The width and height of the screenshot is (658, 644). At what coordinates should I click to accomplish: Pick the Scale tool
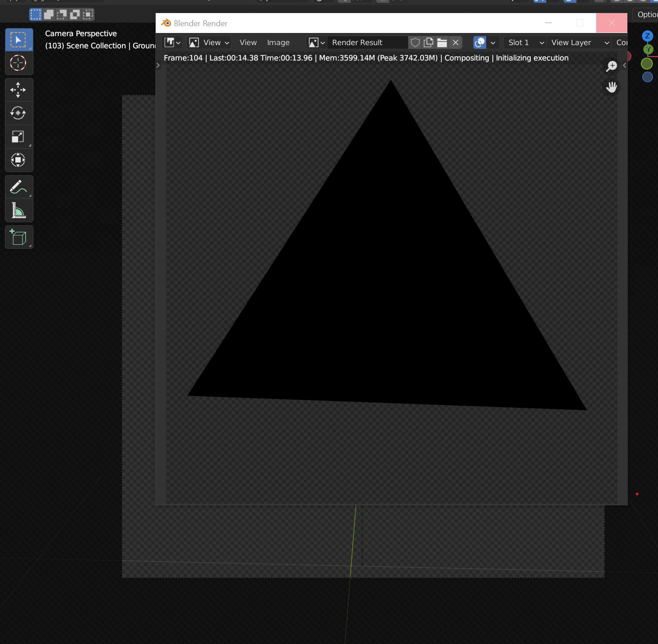pos(19,136)
